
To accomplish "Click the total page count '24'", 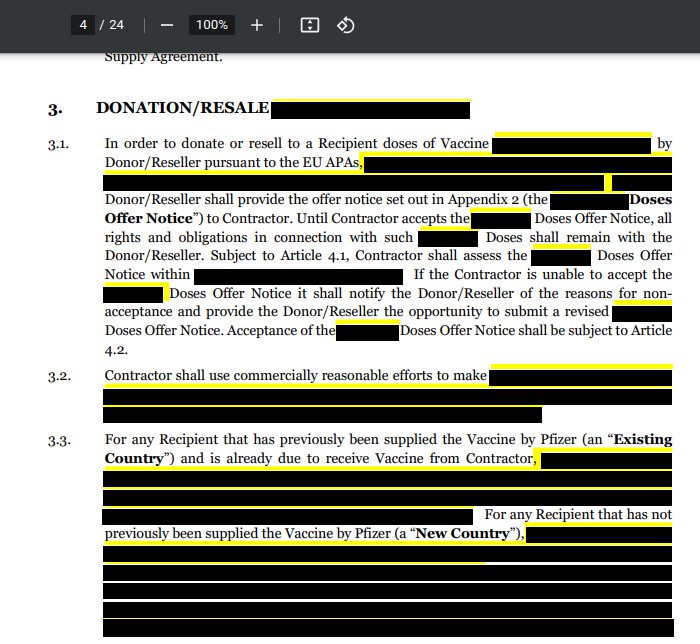I will (117, 25).
